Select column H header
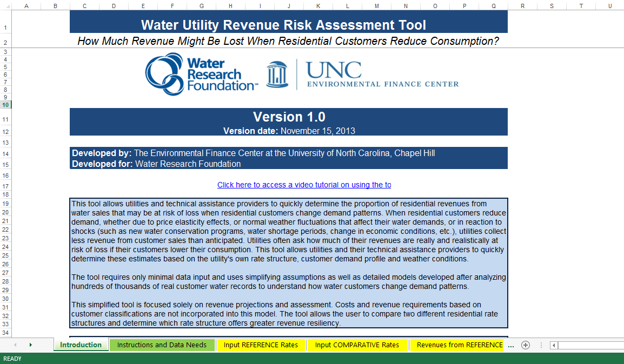Viewport: 624px width, 364px height. pos(230,6)
